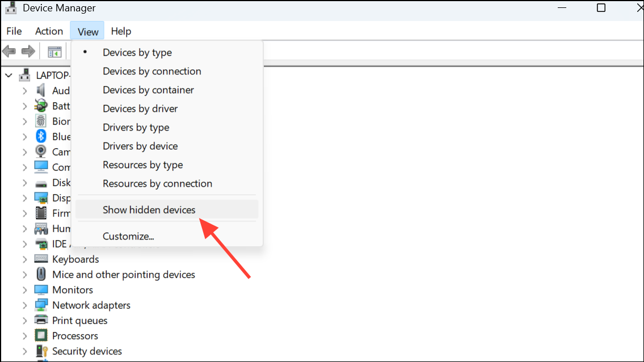Click the Monitors category icon
The height and width of the screenshot is (362, 644).
[x=41, y=289]
